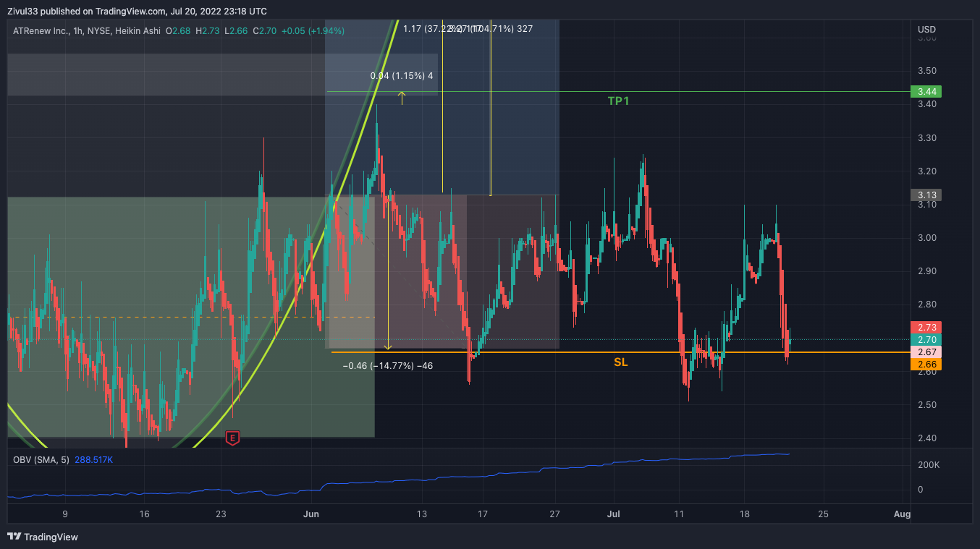Click the 3.00 price axis label
The width and height of the screenshot is (980, 549).
click(926, 238)
